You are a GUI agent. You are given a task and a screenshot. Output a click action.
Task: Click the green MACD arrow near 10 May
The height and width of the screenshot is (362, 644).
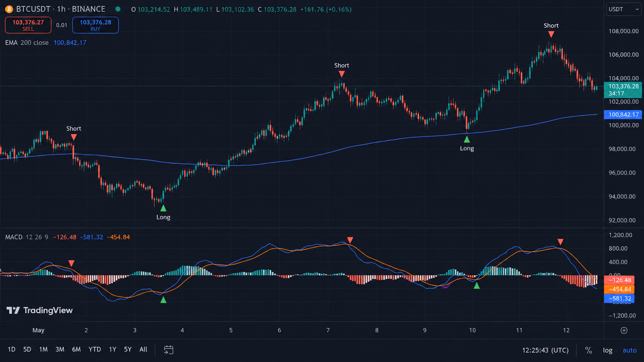(x=476, y=286)
